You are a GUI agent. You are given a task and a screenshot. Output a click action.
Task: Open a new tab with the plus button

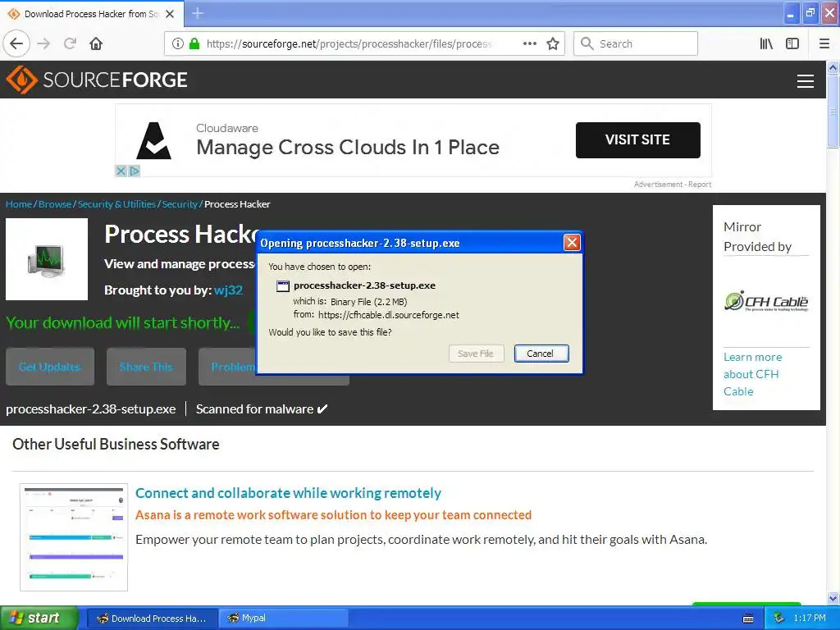198,13
